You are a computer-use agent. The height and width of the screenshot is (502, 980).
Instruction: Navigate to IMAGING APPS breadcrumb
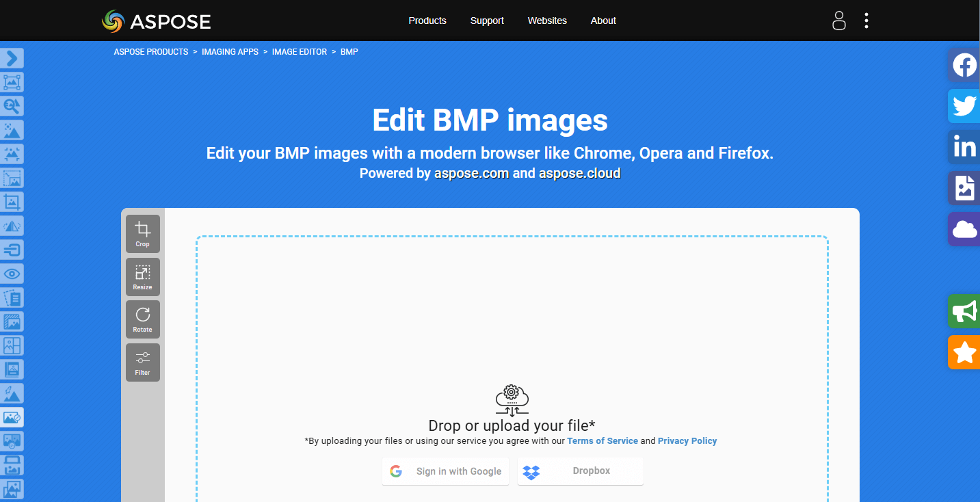click(230, 51)
